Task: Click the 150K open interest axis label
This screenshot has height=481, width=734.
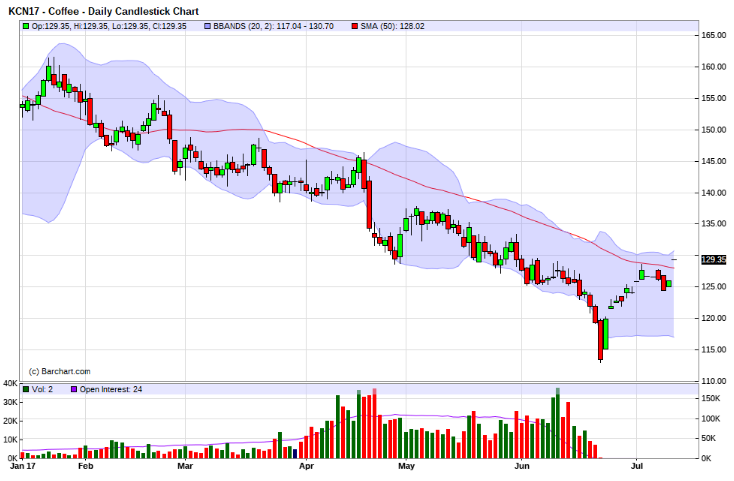Action: tap(711, 399)
